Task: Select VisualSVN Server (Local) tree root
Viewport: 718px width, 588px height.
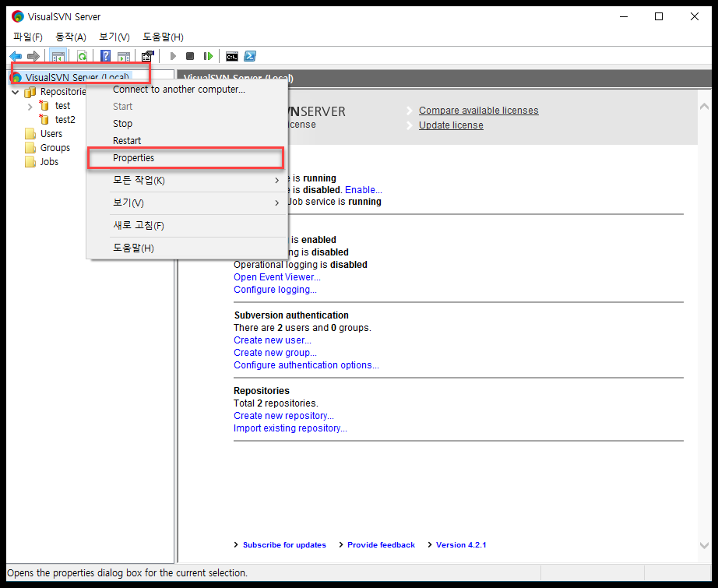Action: pos(77,77)
